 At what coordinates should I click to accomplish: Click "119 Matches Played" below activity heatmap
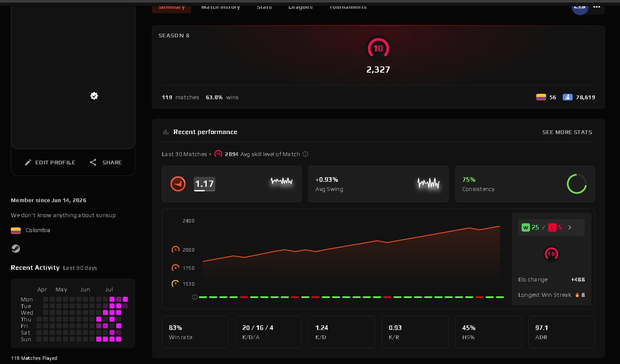tap(34, 358)
